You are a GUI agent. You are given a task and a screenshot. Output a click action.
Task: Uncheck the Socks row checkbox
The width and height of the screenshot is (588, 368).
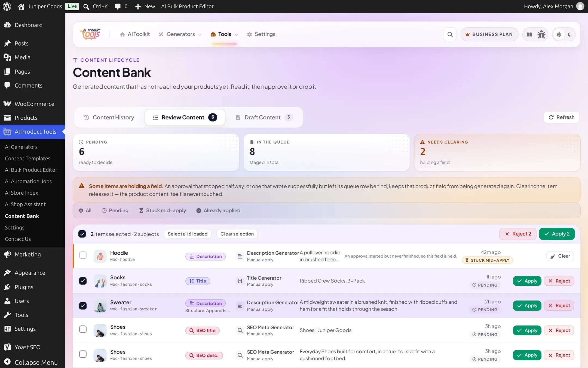pos(83,281)
